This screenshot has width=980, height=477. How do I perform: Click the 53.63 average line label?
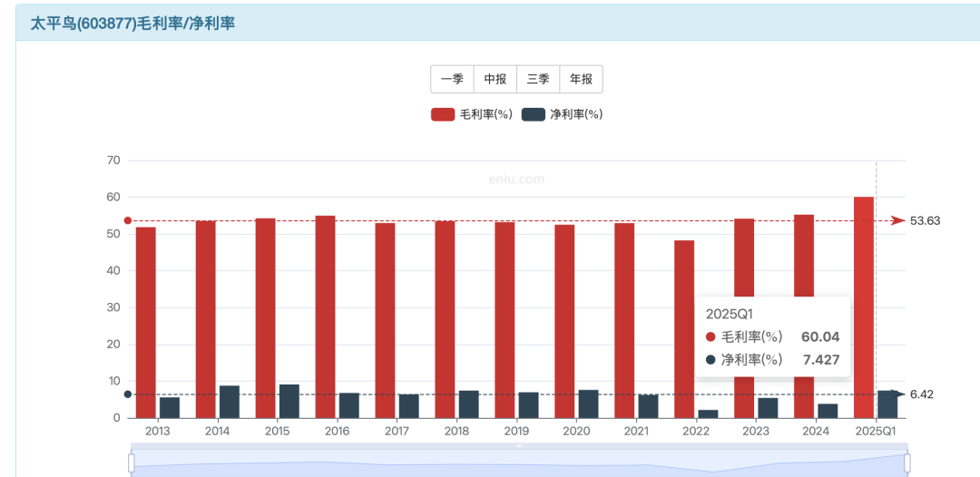(x=925, y=221)
